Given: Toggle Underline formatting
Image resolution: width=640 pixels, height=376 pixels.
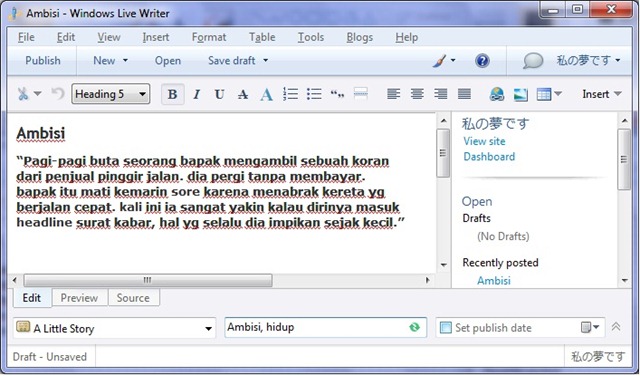Looking at the screenshot, I should (x=219, y=94).
